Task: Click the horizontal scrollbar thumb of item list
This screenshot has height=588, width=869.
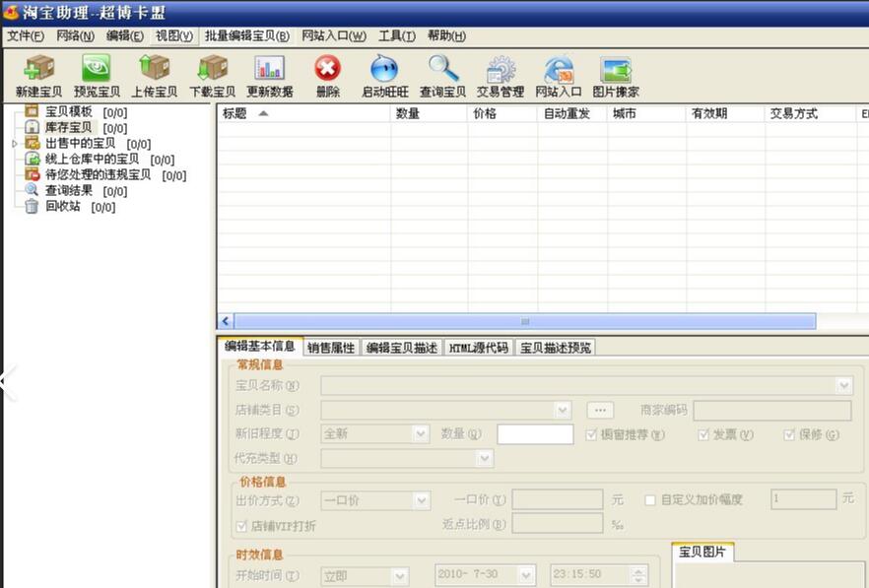Action: pos(525,321)
